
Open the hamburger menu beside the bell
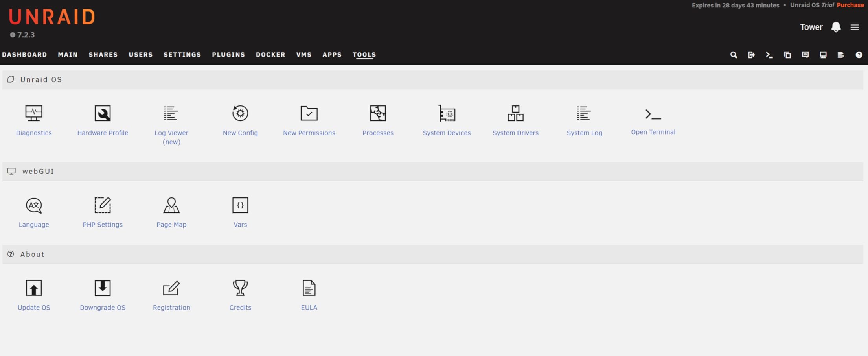tap(855, 27)
